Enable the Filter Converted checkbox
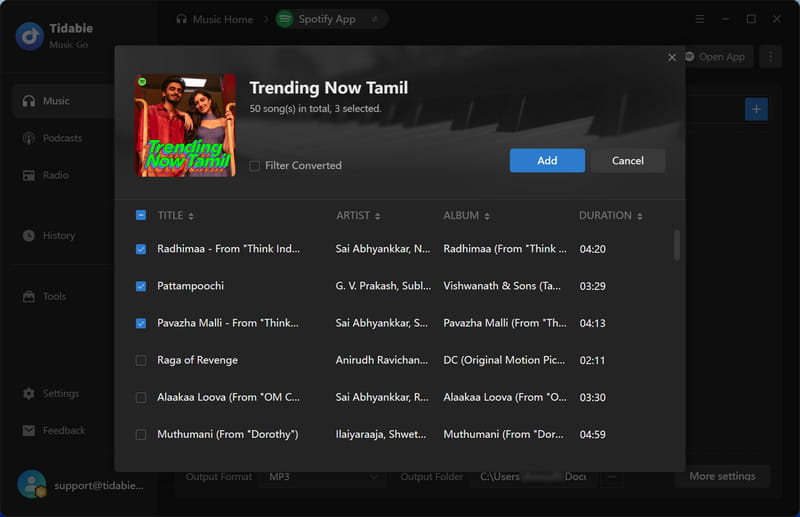 (x=255, y=166)
